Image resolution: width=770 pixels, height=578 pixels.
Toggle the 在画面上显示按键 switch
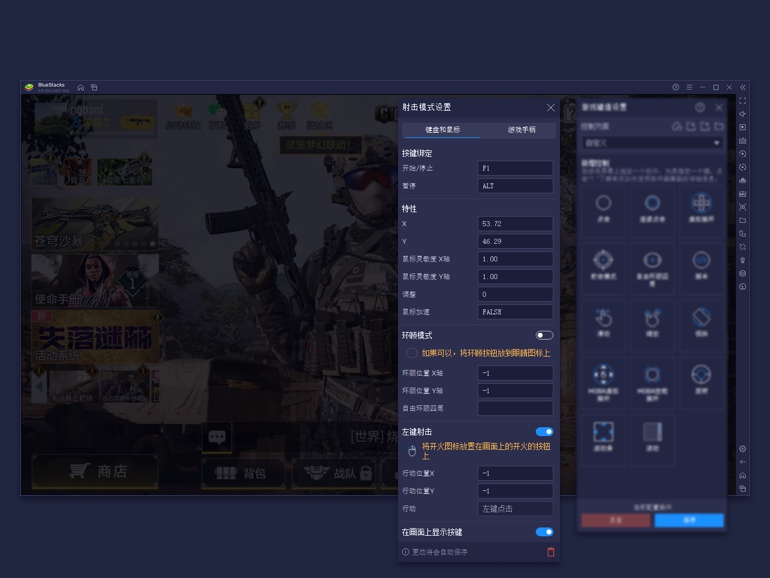544,532
